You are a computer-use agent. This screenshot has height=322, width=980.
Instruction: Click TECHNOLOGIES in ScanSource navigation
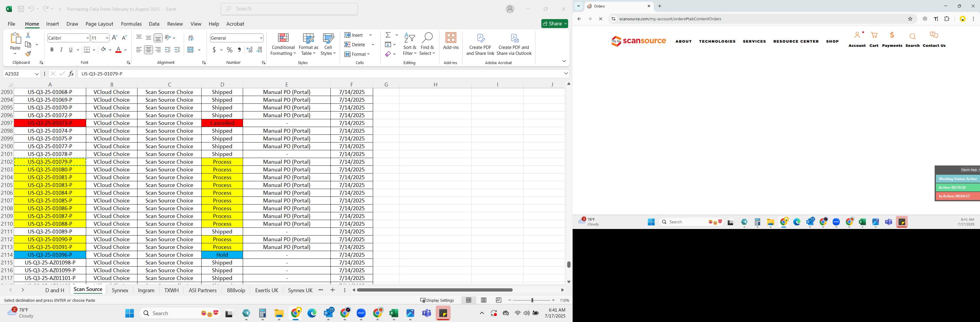pyautogui.click(x=717, y=41)
